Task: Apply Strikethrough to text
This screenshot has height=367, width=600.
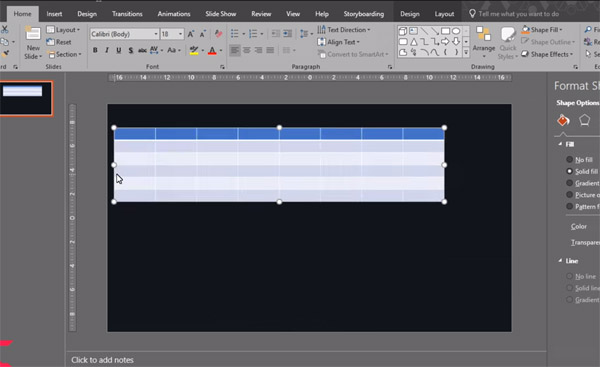Action: [x=142, y=50]
